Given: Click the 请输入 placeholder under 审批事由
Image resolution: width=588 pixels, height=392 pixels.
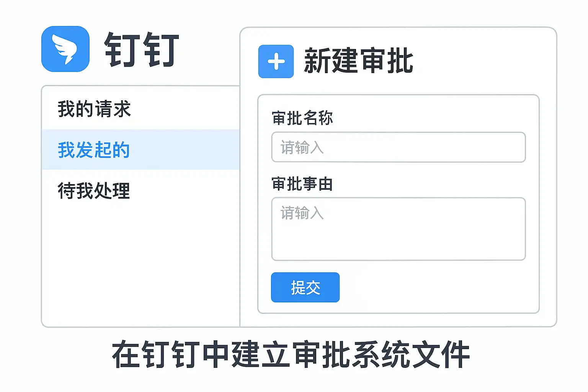Looking at the screenshot, I should coord(302,213).
